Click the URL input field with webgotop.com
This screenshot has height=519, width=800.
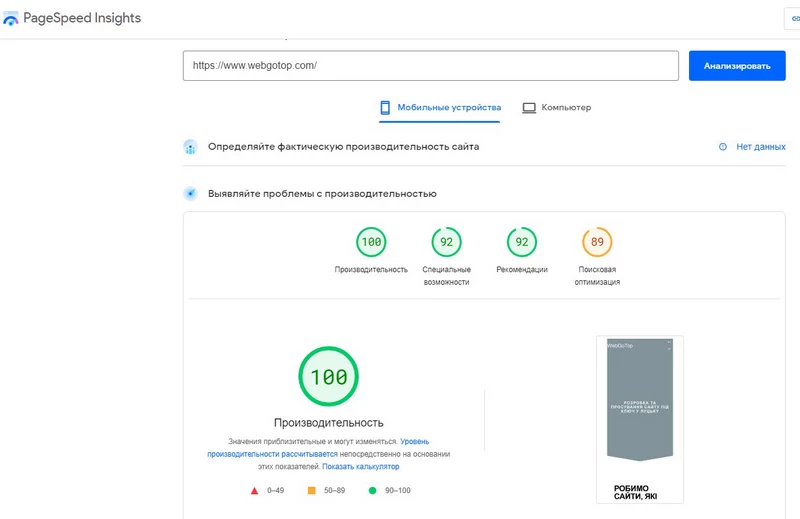click(x=431, y=65)
